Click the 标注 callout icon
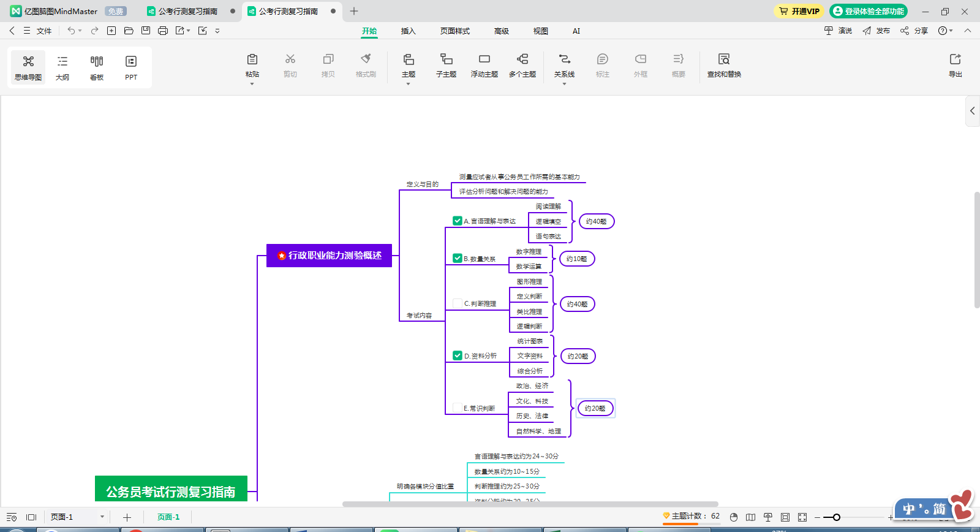The image size is (980, 532). 603,59
